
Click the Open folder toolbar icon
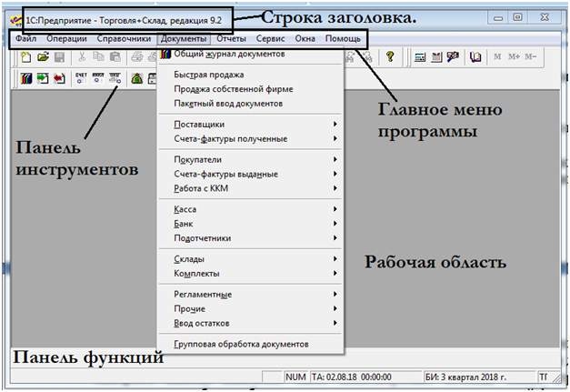43,57
